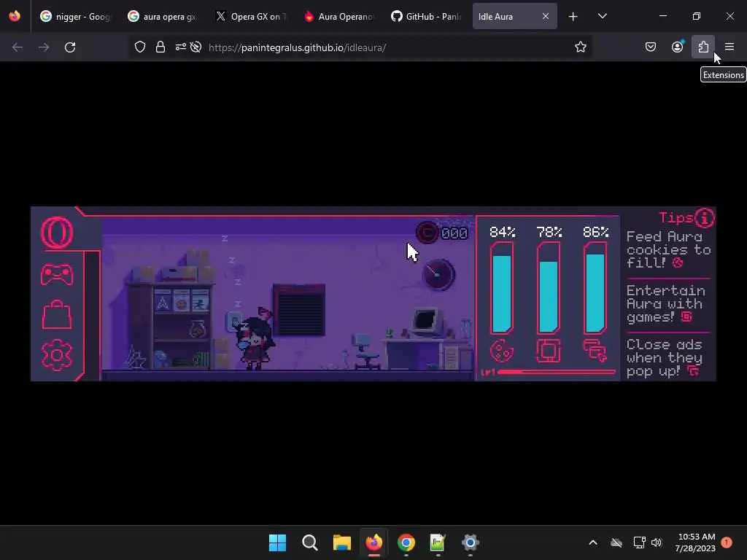
Task: Click the wall clock in Aura's room
Action: tap(438, 275)
